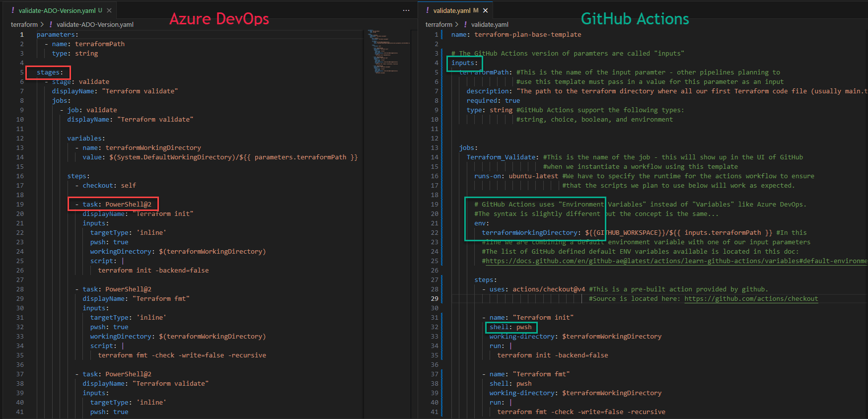Open the left editor's More Actions ellipsis

pos(406,10)
